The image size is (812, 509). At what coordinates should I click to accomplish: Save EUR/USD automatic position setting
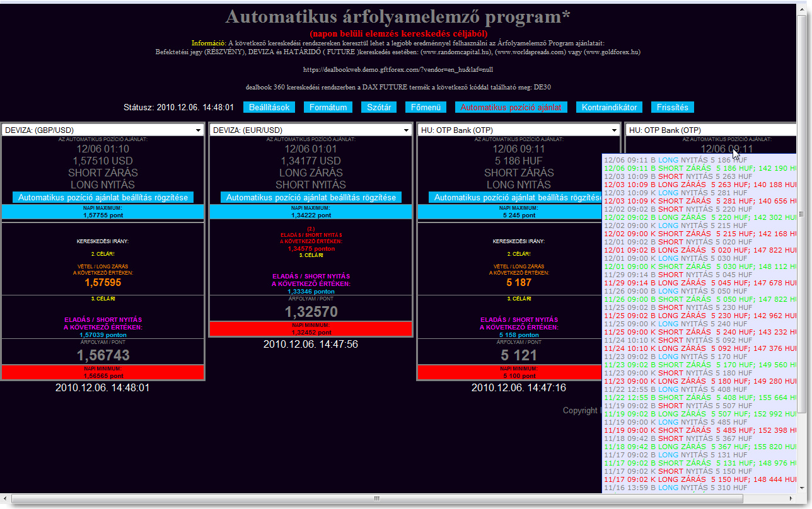pyautogui.click(x=311, y=197)
